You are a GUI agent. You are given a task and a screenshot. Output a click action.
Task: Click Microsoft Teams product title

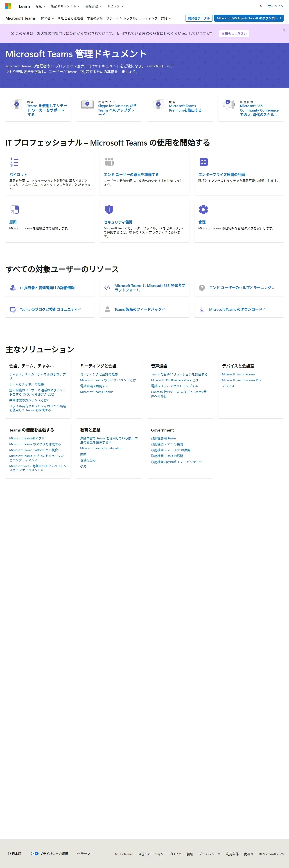20,18
